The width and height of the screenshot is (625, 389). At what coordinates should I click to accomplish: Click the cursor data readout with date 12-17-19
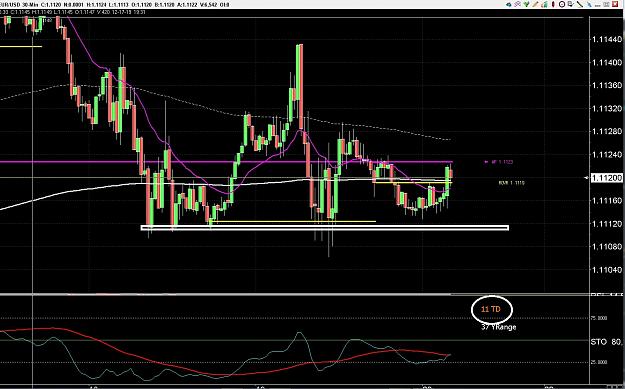click(73, 12)
